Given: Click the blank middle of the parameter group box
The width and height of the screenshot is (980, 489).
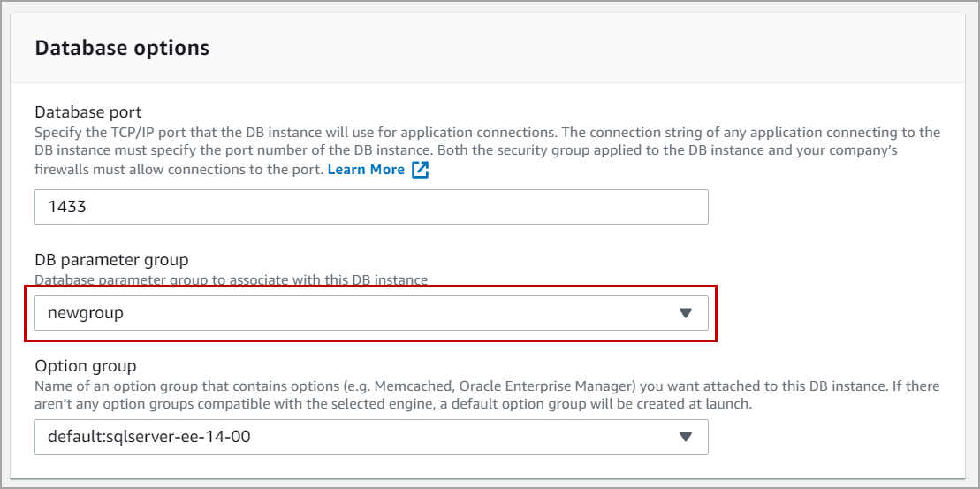Looking at the screenshot, I should click(x=398, y=313).
